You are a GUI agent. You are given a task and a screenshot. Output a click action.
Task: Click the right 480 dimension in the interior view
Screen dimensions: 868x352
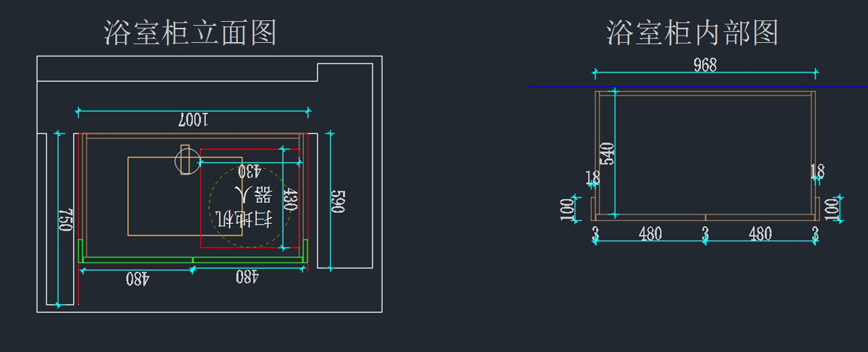pos(759,234)
